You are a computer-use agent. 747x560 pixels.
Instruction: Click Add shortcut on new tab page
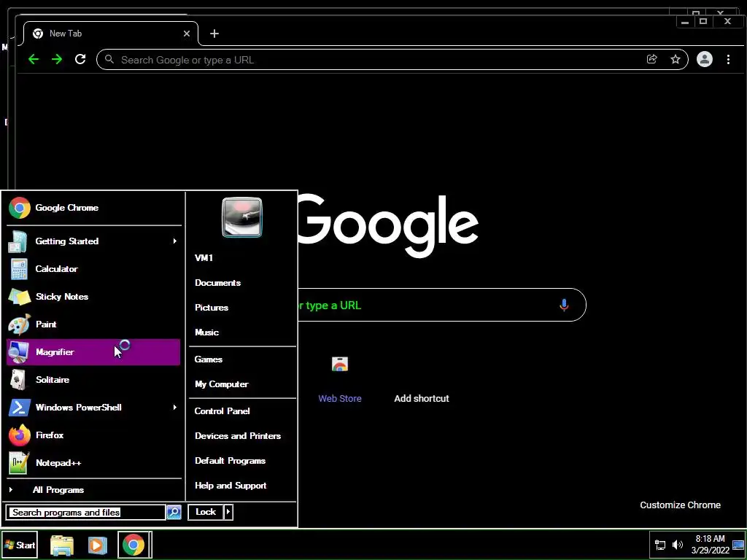coord(422,399)
